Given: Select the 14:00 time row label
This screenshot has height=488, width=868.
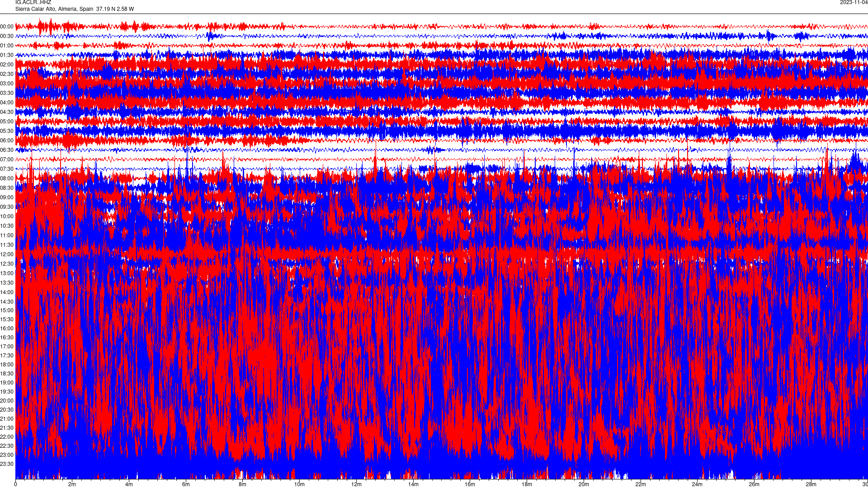Looking at the screenshot, I should (7, 292).
